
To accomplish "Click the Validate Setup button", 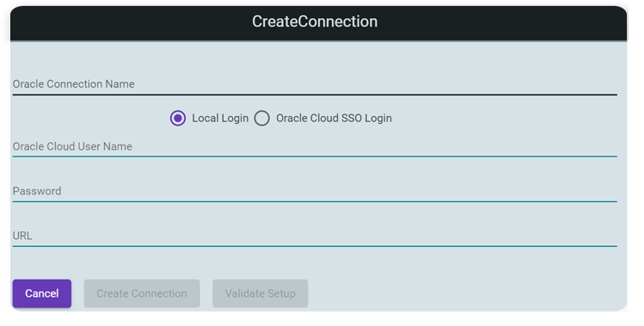I will [x=260, y=293].
